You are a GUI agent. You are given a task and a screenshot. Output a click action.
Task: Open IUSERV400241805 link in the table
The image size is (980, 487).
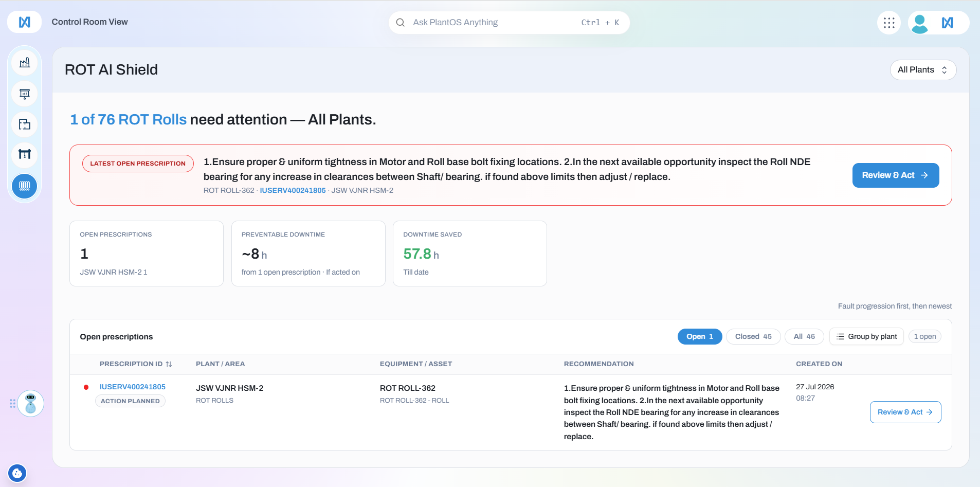133,387
